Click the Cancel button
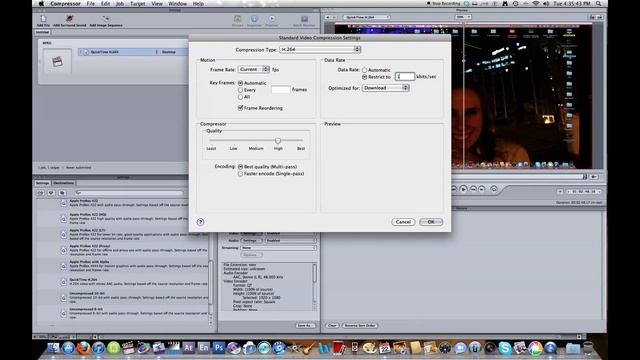This screenshot has height=360, width=640. [x=403, y=222]
